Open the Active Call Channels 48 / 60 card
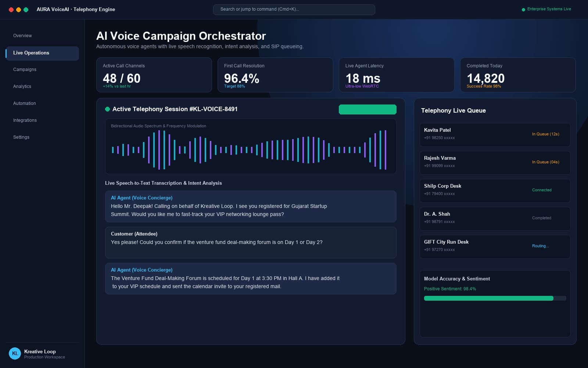588x368 pixels. click(154, 75)
